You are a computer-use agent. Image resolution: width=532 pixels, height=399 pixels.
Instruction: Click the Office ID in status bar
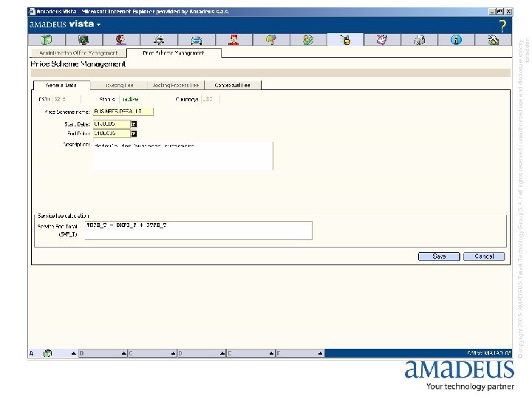pyautogui.click(x=489, y=353)
